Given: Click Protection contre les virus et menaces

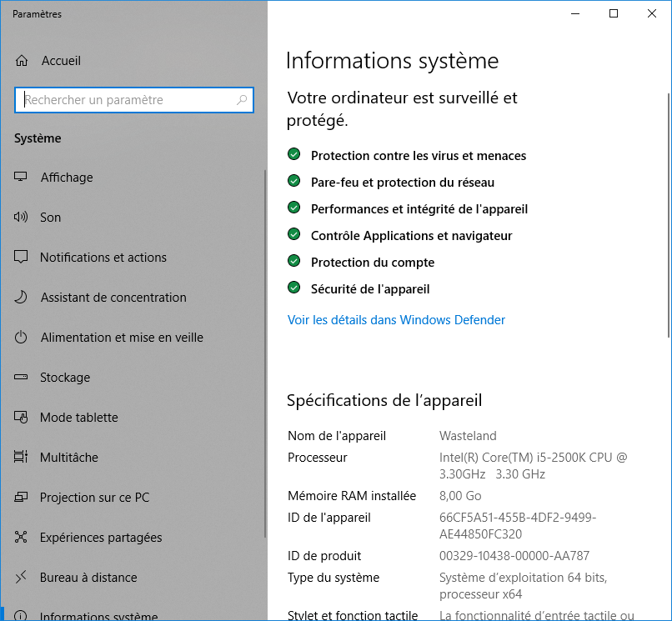Looking at the screenshot, I should coord(419,156).
